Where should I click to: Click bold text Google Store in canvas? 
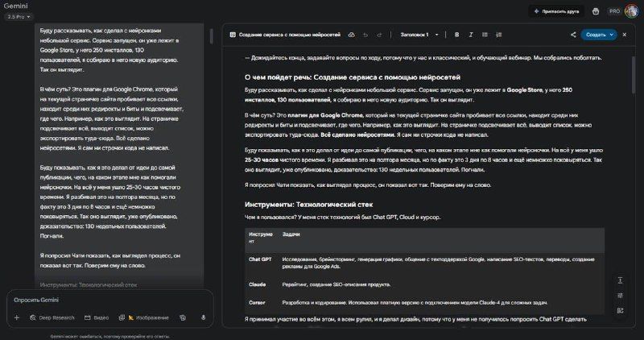(x=525, y=89)
